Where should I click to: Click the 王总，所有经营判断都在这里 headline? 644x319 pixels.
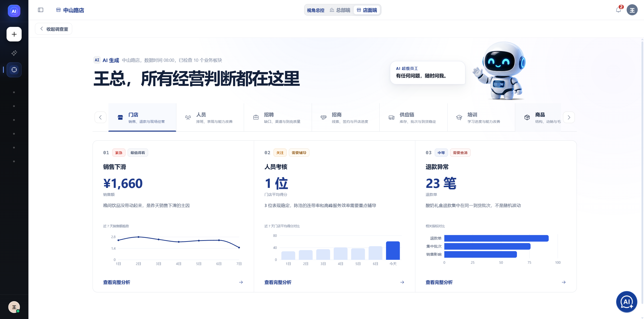pos(196,79)
